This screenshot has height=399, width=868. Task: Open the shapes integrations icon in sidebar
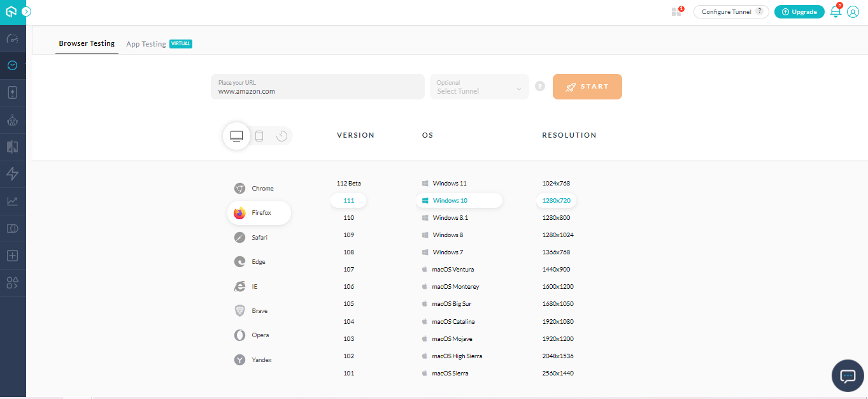coord(13,283)
